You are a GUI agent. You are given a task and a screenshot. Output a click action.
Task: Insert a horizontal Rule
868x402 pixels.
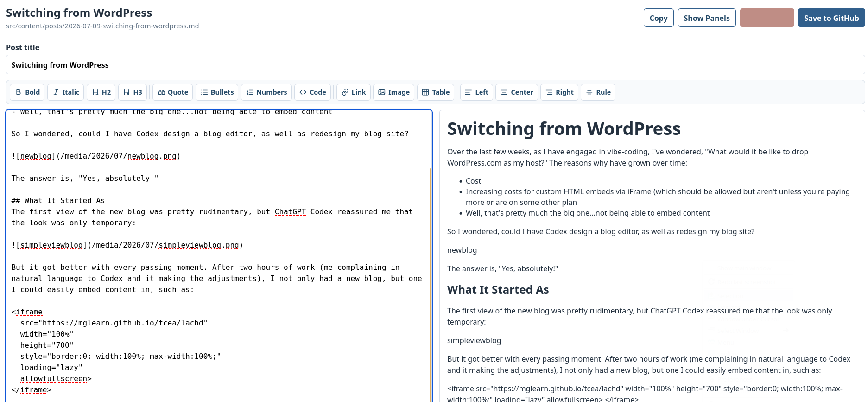598,92
